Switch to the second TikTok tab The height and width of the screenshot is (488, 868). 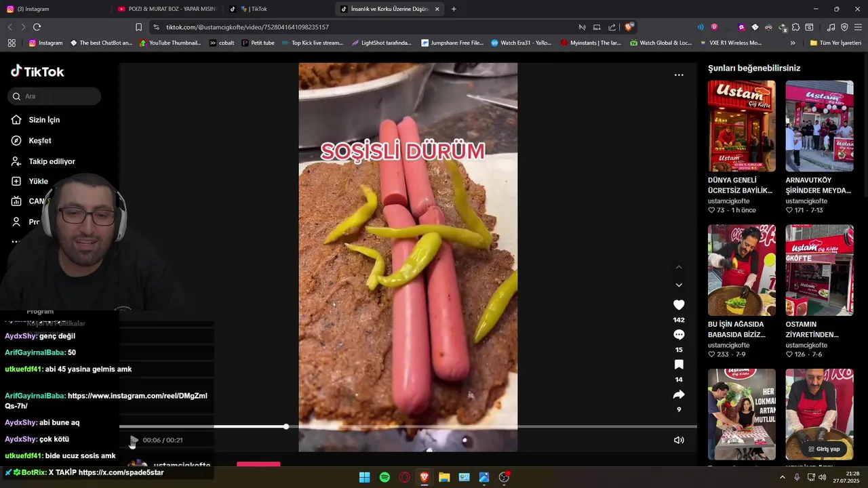point(278,9)
